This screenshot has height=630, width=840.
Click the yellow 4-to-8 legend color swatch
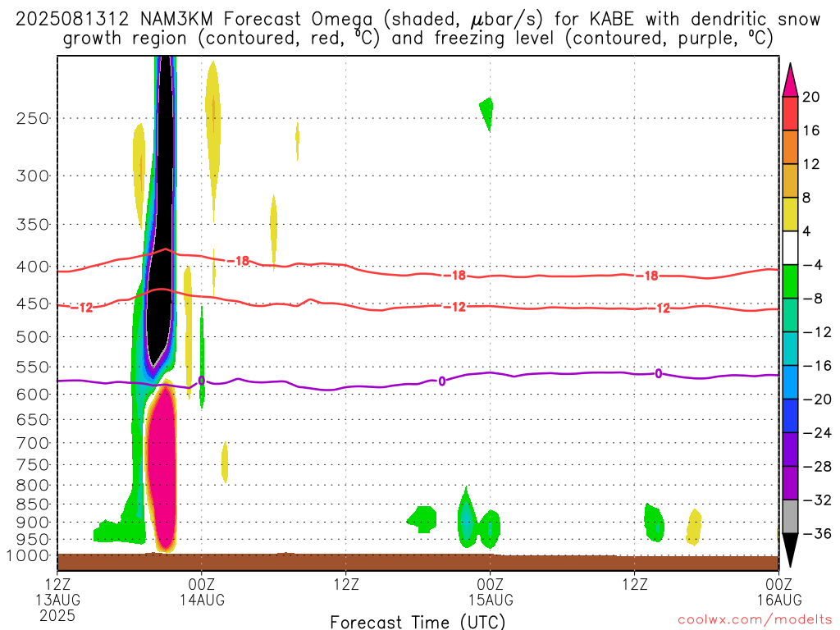point(790,214)
